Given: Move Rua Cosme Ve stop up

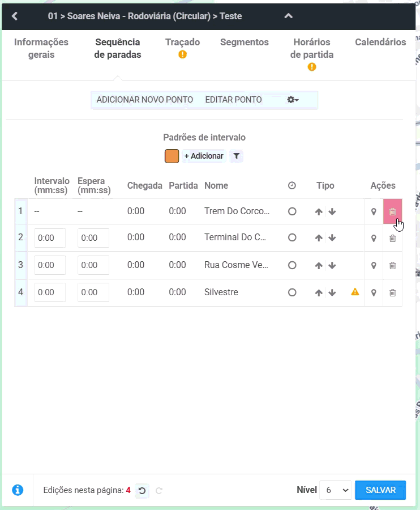Looking at the screenshot, I should point(319,265).
